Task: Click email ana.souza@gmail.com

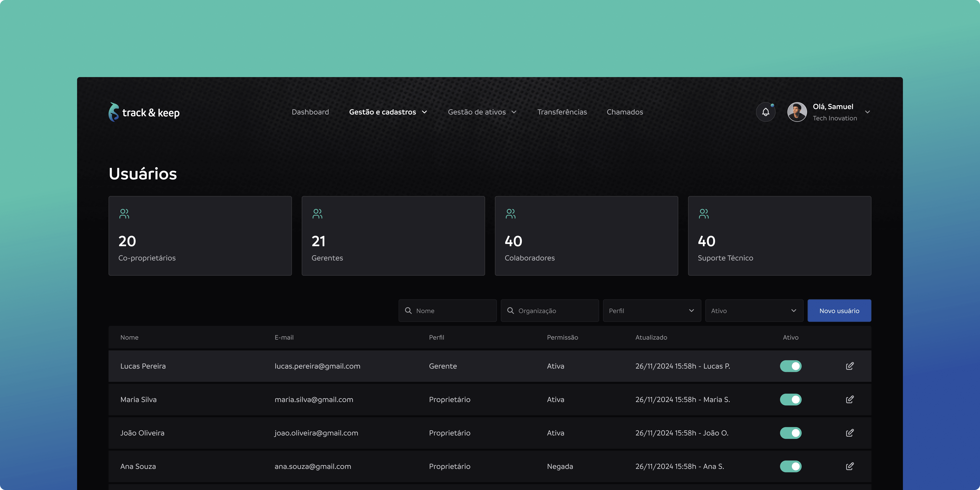Action: pyautogui.click(x=313, y=466)
